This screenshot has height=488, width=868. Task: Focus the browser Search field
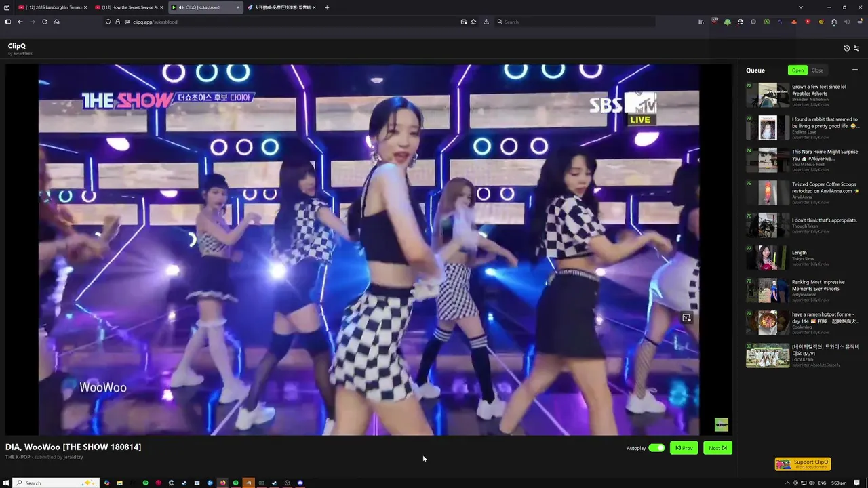pos(575,22)
